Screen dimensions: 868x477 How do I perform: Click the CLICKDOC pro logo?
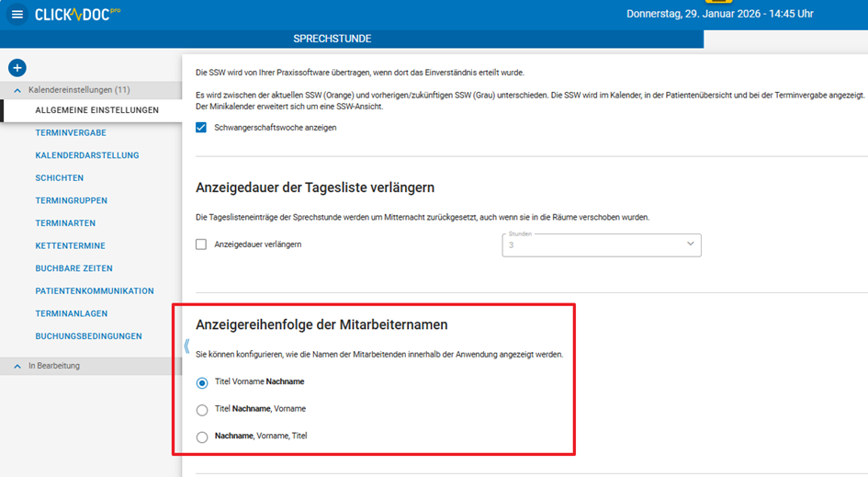coord(77,15)
